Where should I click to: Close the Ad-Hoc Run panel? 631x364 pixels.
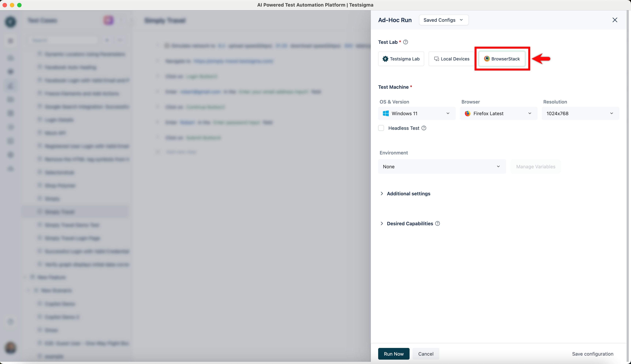tap(615, 20)
